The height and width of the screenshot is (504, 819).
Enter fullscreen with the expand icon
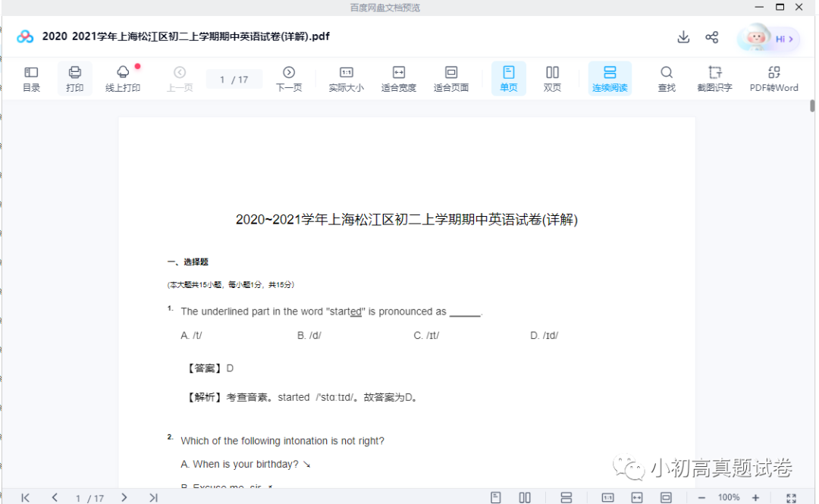point(791,498)
